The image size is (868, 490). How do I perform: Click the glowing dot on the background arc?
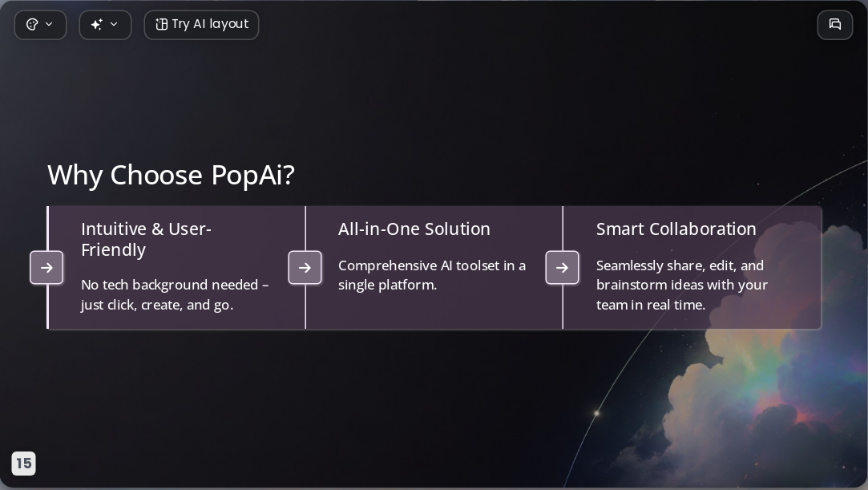click(x=597, y=413)
